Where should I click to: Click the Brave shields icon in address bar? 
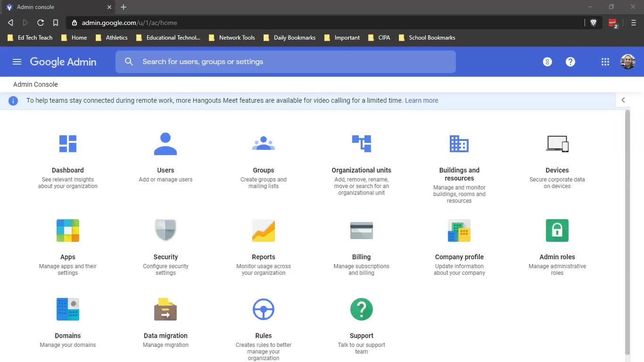point(594,23)
